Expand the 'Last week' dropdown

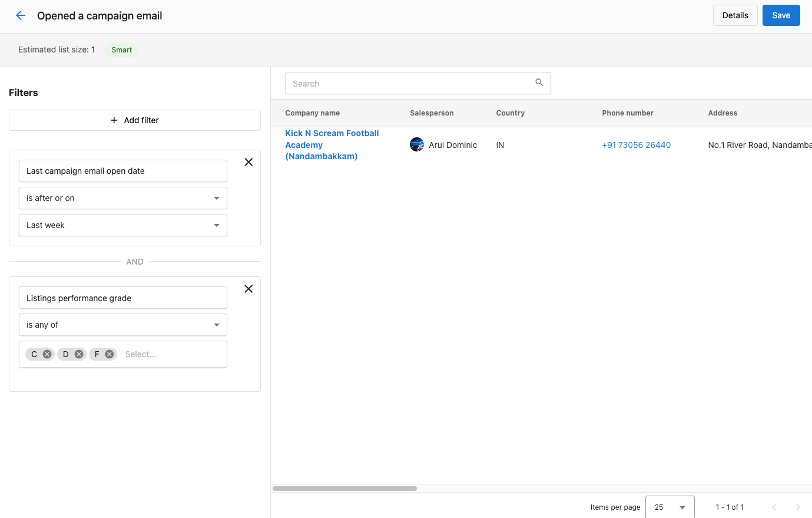[x=122, y=225]
